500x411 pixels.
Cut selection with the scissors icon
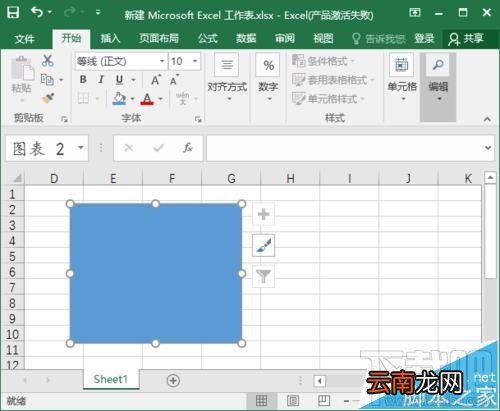coord(47,60)
